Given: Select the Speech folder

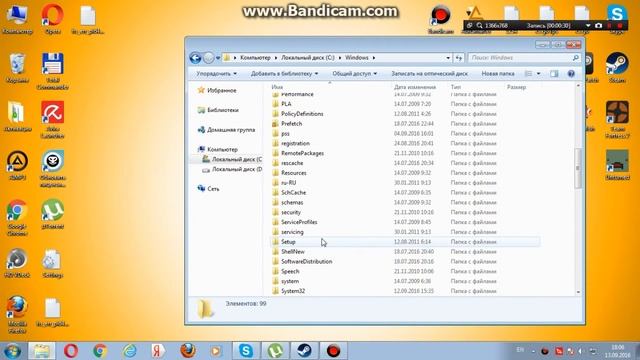Looking at the screenshot, I should click(x=290, y=271).
